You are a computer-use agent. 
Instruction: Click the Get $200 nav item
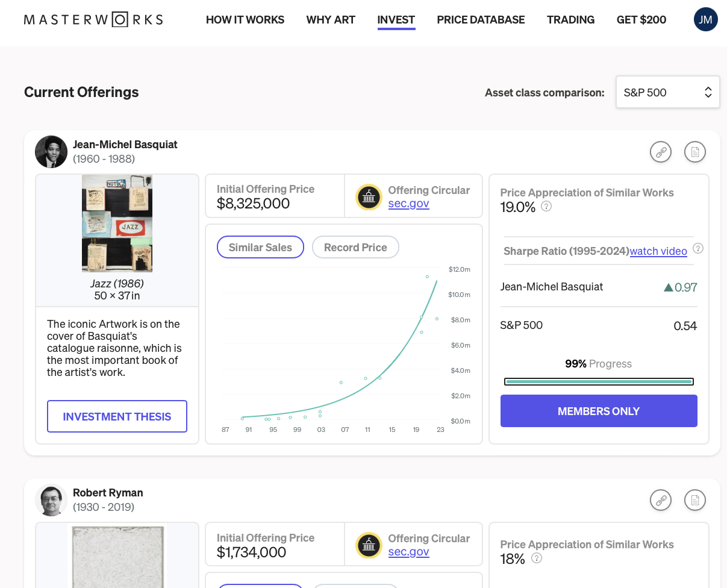tap(641, 20)
